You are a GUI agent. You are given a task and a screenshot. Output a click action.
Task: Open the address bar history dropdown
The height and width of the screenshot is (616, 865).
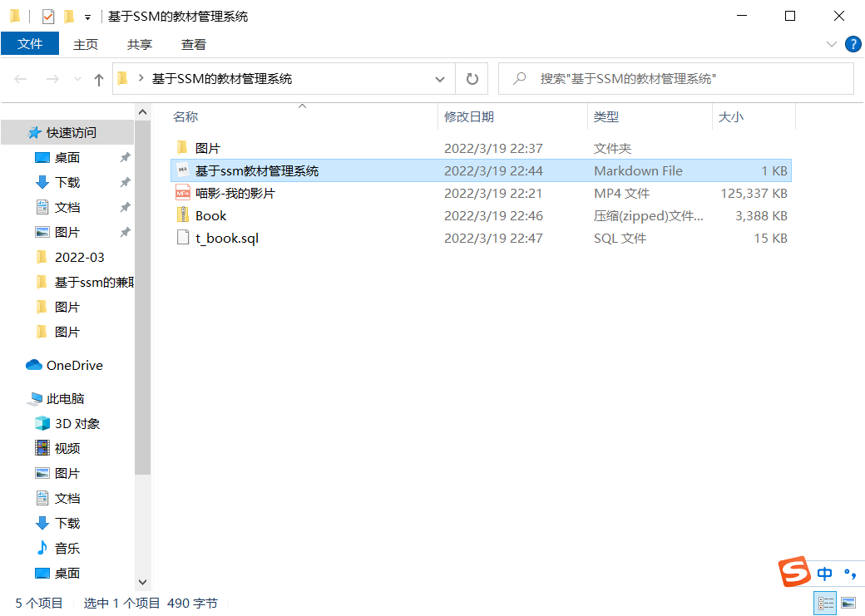[440, 78]
